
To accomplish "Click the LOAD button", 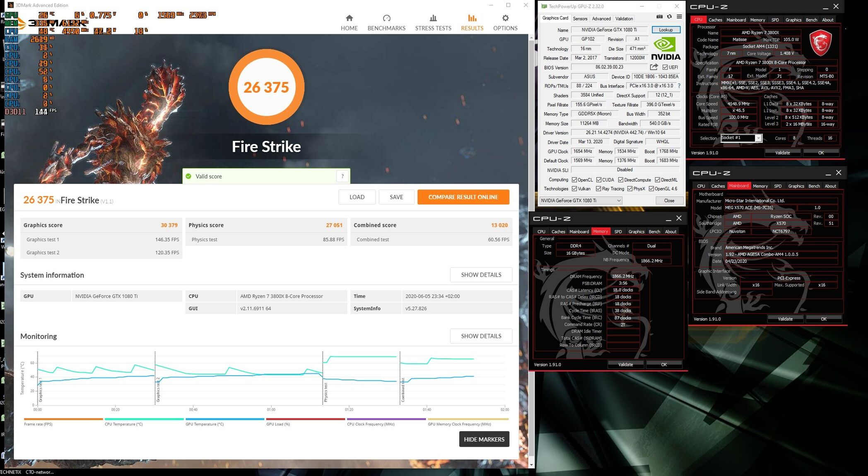I will pyautogui.click(x=357, y=197).
